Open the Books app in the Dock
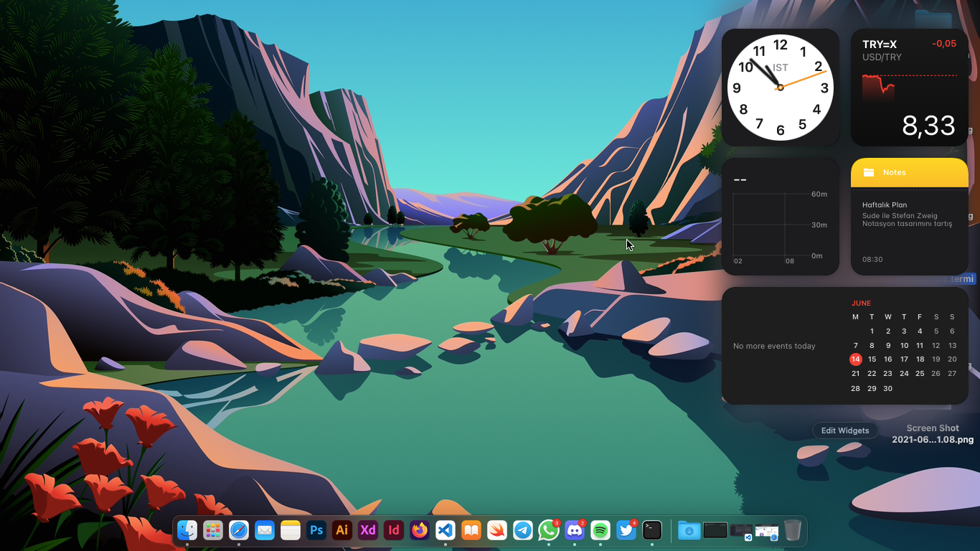 (471, 530)
